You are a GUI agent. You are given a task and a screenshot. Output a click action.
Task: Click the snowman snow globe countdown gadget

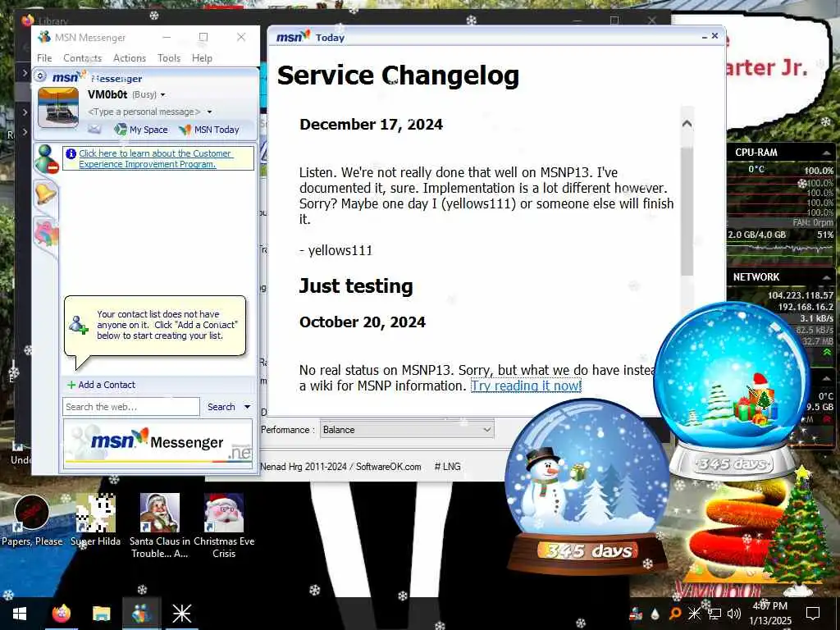pyautogui.click(x=587, y=486)
